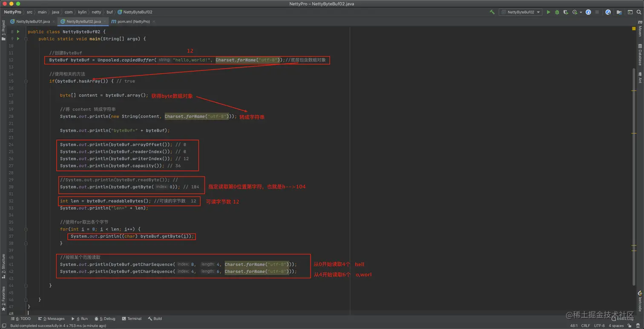Open the Event Log at the bottom right
Screen dimensions: 644x329
pos(622,319)
